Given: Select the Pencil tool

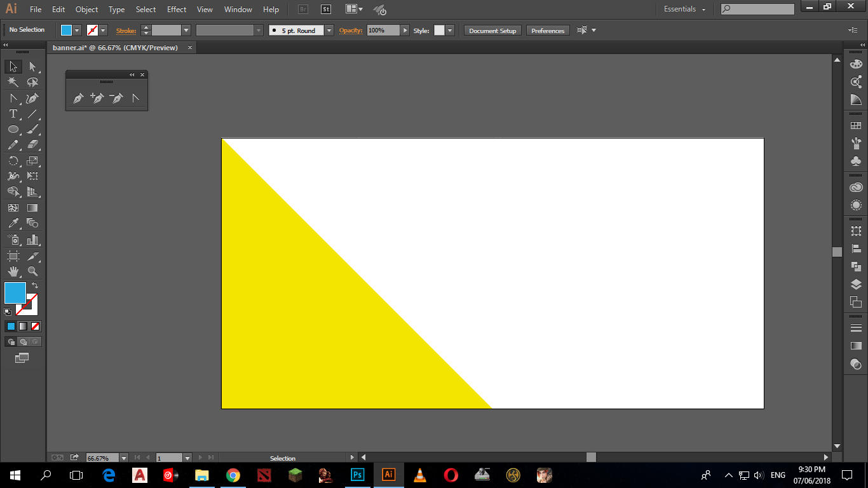Looking at the screenshot, I should [13, 145].
